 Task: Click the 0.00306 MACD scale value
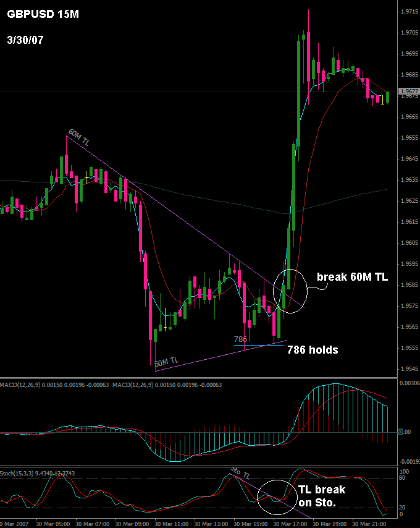[408, 383]
